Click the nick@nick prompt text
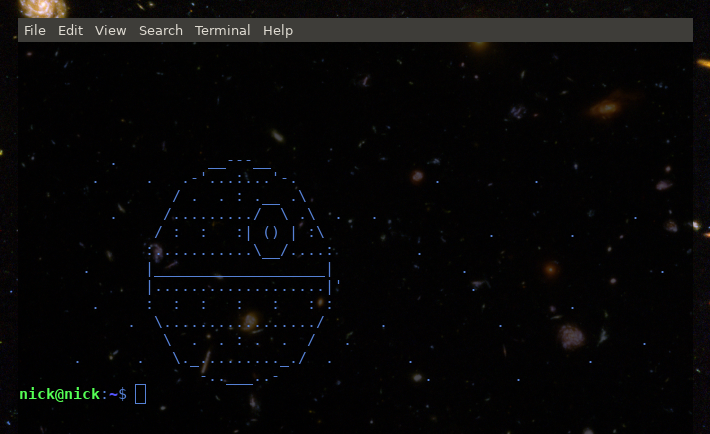 [59, 394]
